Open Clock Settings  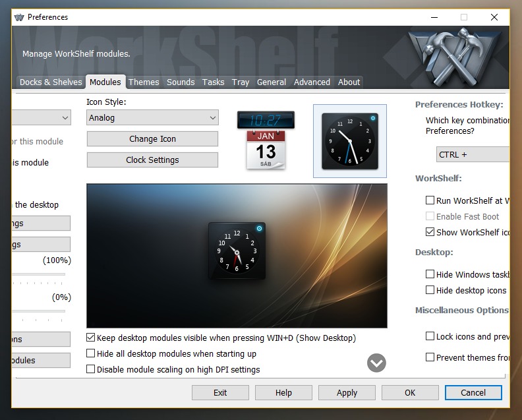(x=152, y=160)
